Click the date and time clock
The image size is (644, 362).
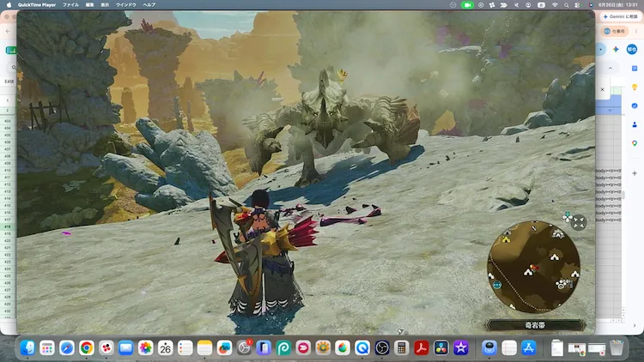click(x=618, y=5)
